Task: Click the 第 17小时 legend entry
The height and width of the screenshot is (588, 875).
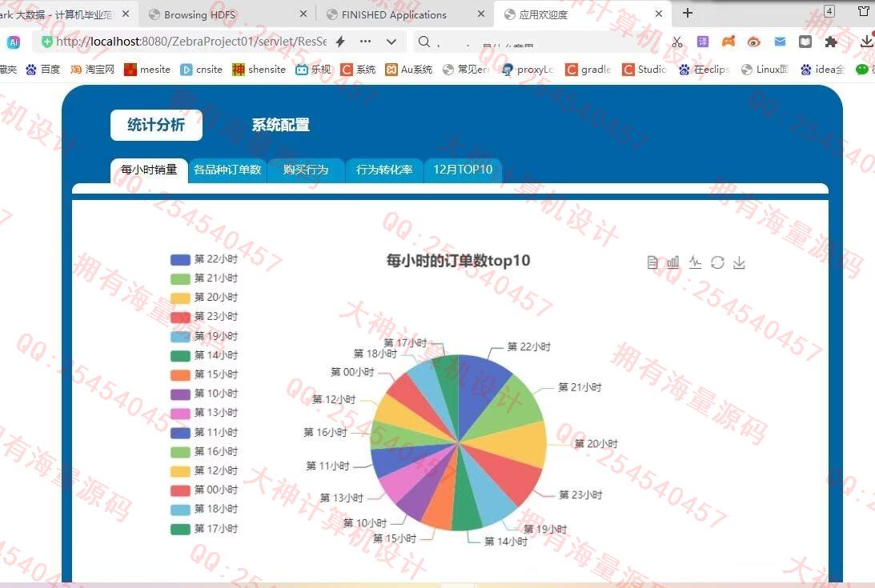Action: pos(204,528)
